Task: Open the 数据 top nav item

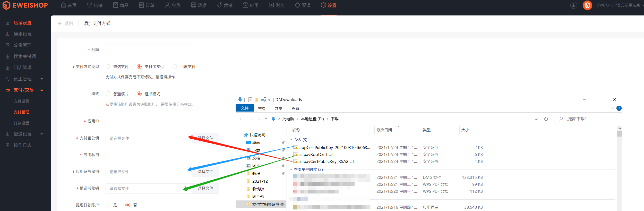Action: (x=199, y=5)
